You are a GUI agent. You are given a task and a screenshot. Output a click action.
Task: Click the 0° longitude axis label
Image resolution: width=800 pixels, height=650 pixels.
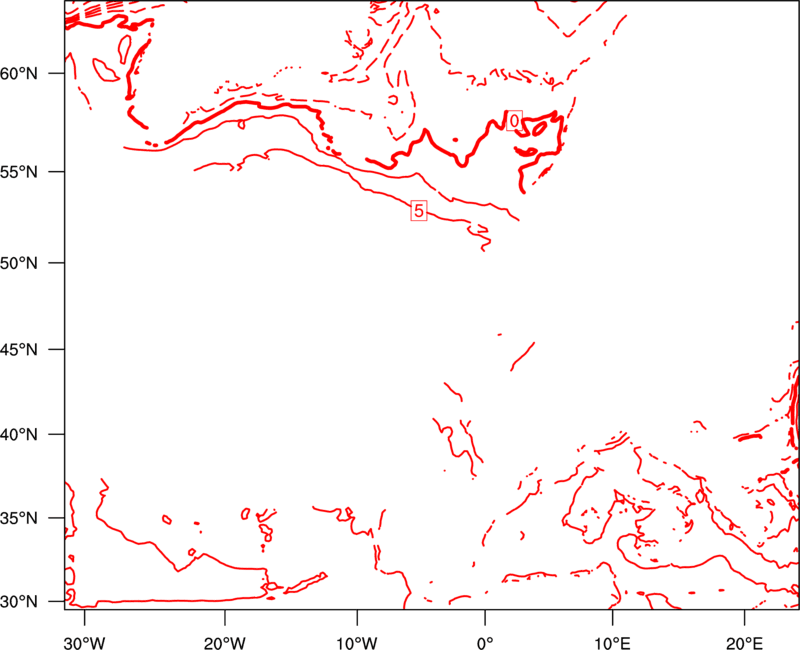pyautogui.click(x=485, y=643)
